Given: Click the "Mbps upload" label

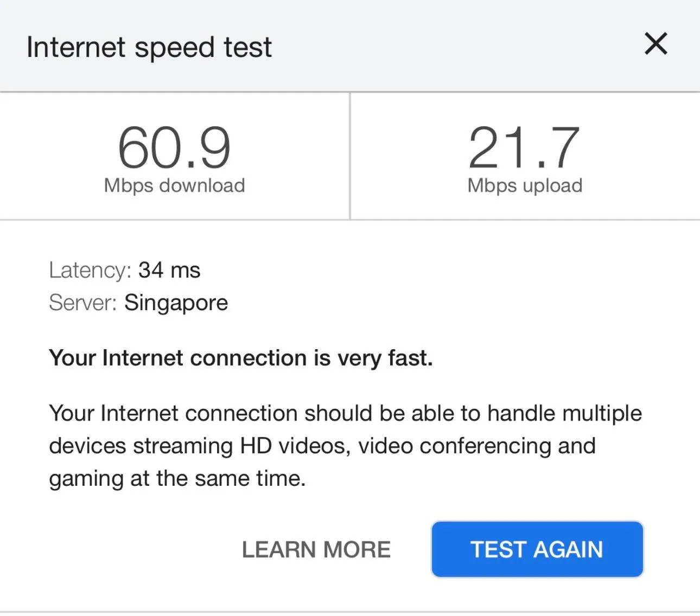Looking at the screenshot, I should pyautogui.click(x=524, y=185).
